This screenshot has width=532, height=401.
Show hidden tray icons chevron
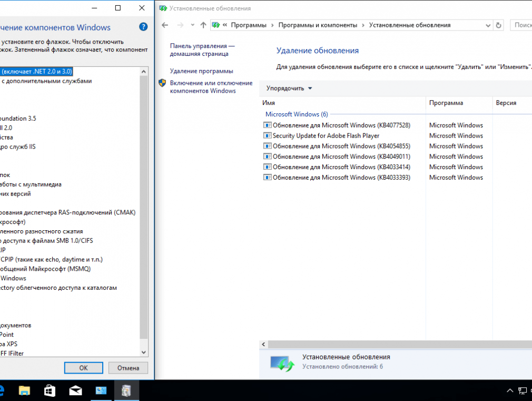tap(509, 390)
